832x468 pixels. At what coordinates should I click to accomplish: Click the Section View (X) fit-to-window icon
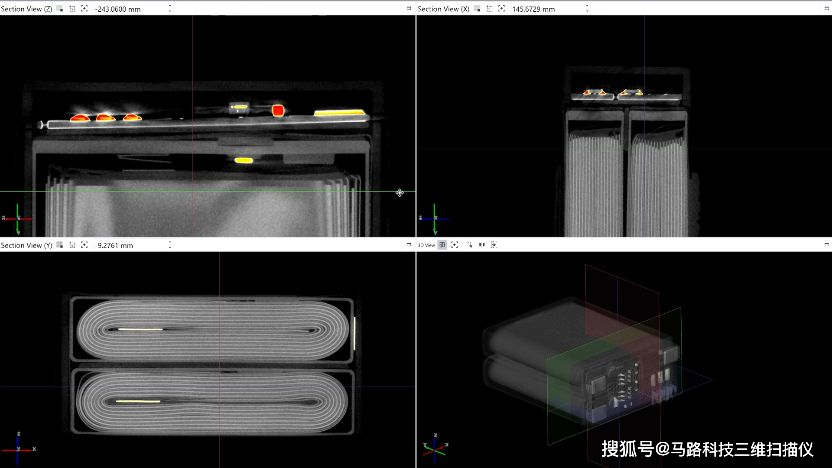490,8
